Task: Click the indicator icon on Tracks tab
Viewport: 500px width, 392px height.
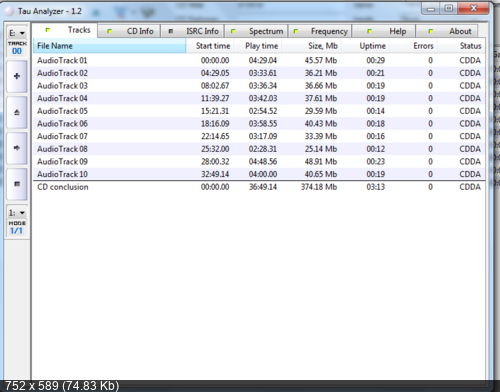Action: pos(48,30)
